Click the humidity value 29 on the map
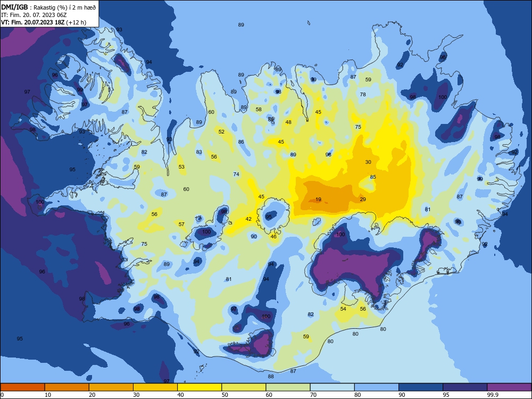Viewport: 532px width, 399px height. (363, 199)
